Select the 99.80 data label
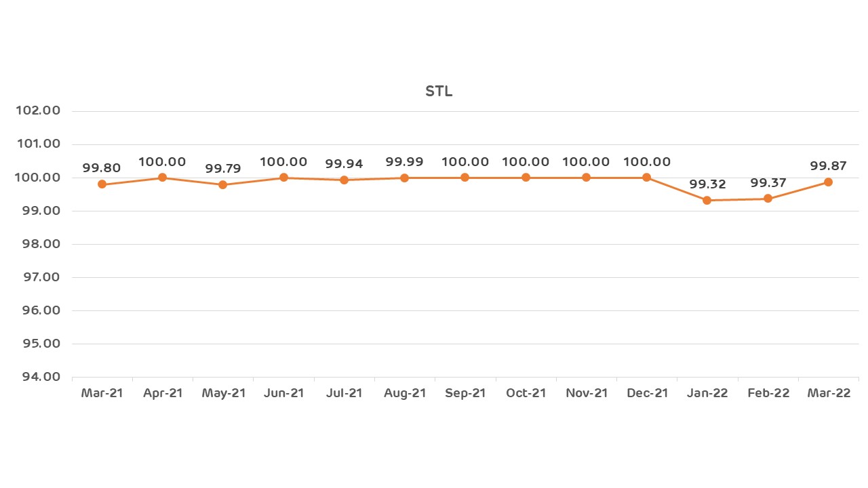This screenshot has width=868, height=488. pyautogui.click(x=102, y=169)
